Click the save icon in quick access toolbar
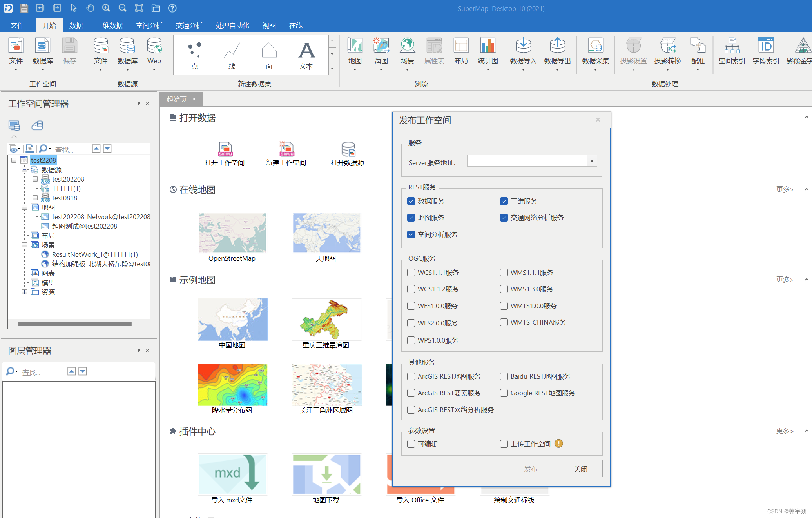The width and height of the screenshot is (812, 518). point(24,8)
